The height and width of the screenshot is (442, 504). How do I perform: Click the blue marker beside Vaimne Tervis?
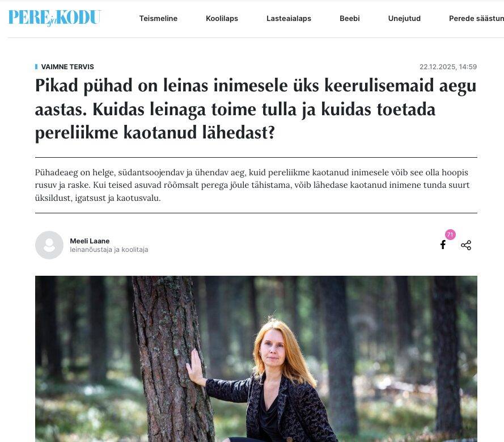[36, 66]
